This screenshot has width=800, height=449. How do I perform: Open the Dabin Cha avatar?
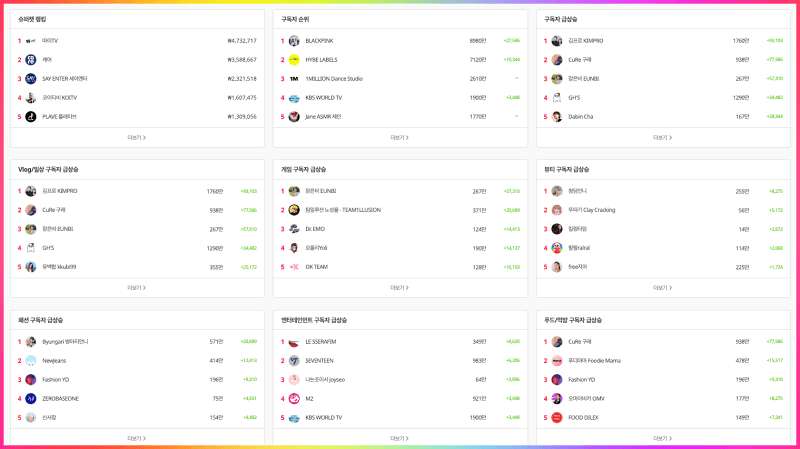557,117
